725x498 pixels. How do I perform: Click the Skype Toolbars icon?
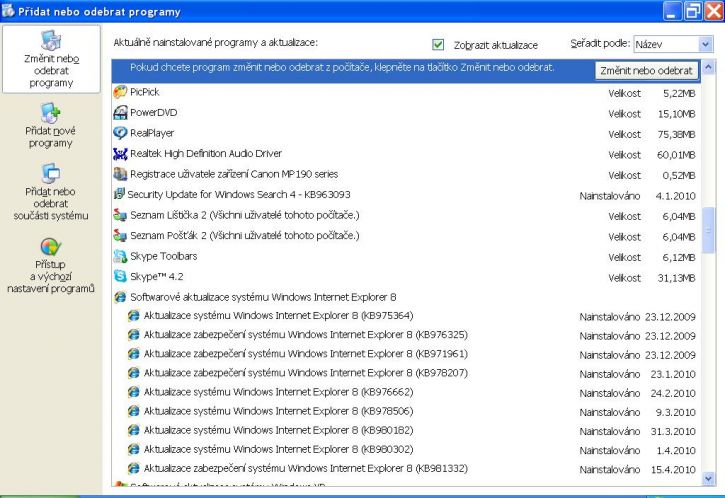120,256
